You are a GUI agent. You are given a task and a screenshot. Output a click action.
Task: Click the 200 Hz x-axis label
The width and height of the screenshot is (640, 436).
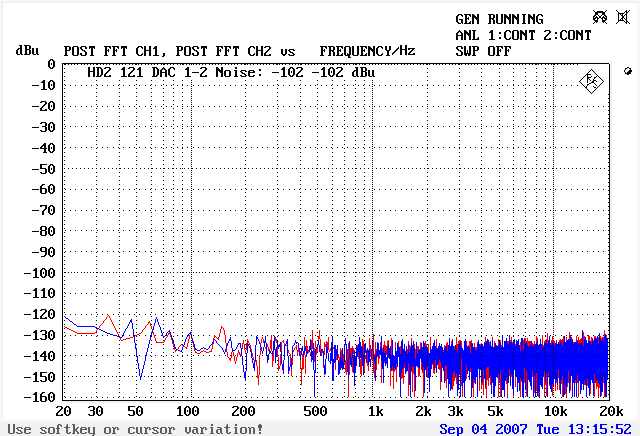(243, 411)
